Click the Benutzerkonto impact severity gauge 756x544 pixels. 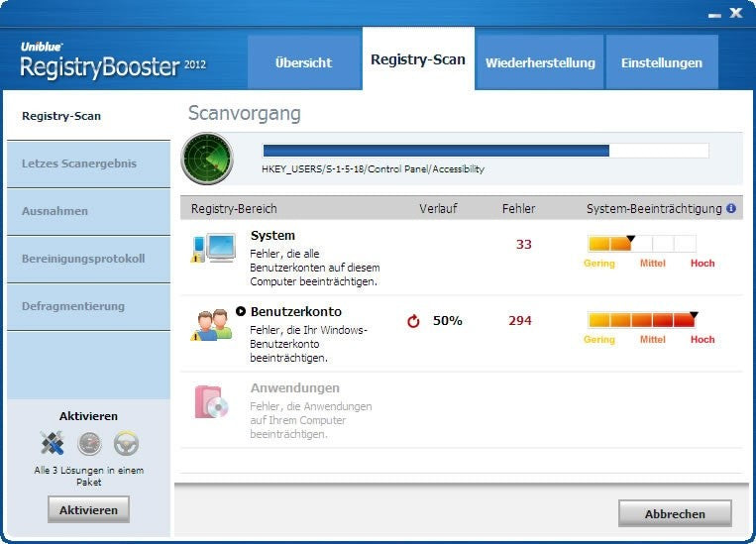[x=643, y=320]
